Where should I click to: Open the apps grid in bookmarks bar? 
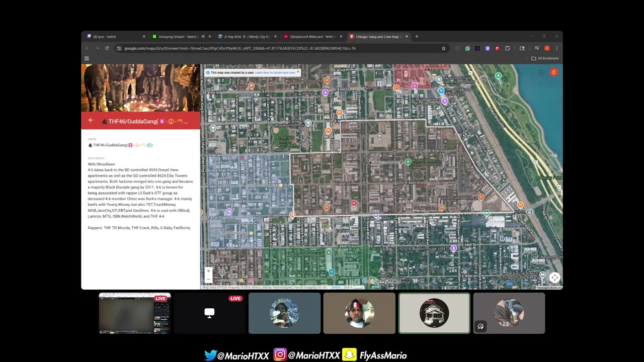pos(87,58)
